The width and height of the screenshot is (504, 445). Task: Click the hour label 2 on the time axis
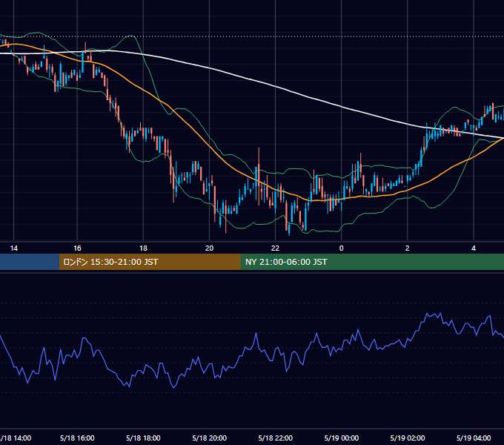(407, 248)
